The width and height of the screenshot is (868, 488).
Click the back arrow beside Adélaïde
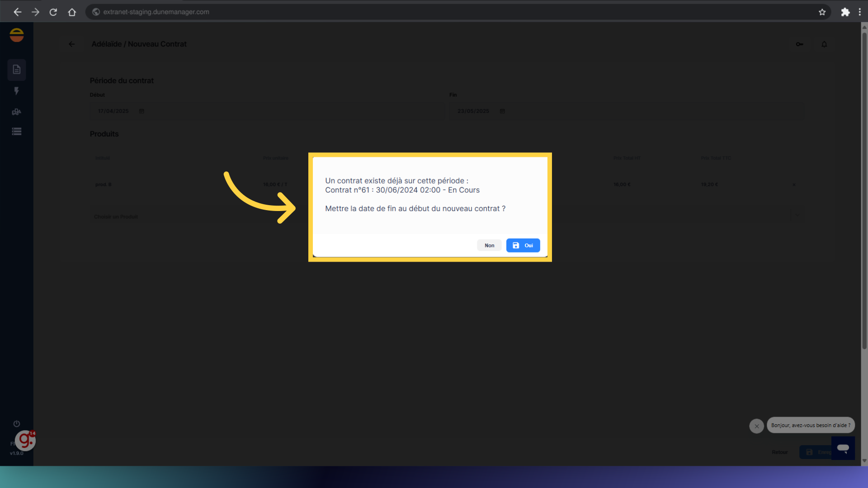pos(71,44)
